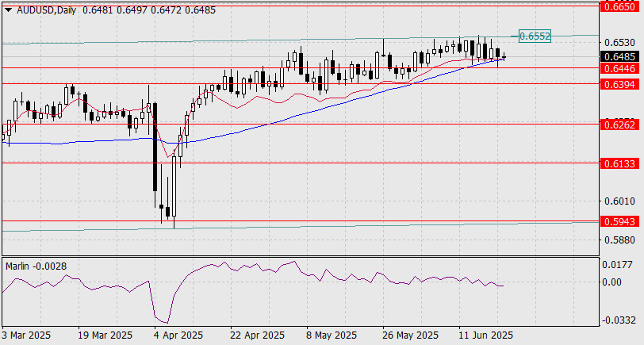Image resolution: width=644 pixels, height=345 pixels.
Task: Select the 0.6552 teal channel price label
Action: 535,36
